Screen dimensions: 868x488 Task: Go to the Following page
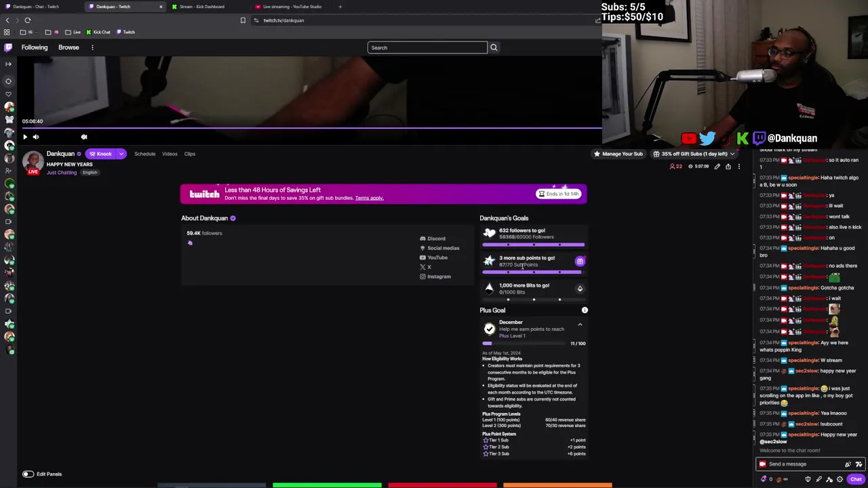tap(35, 47)
